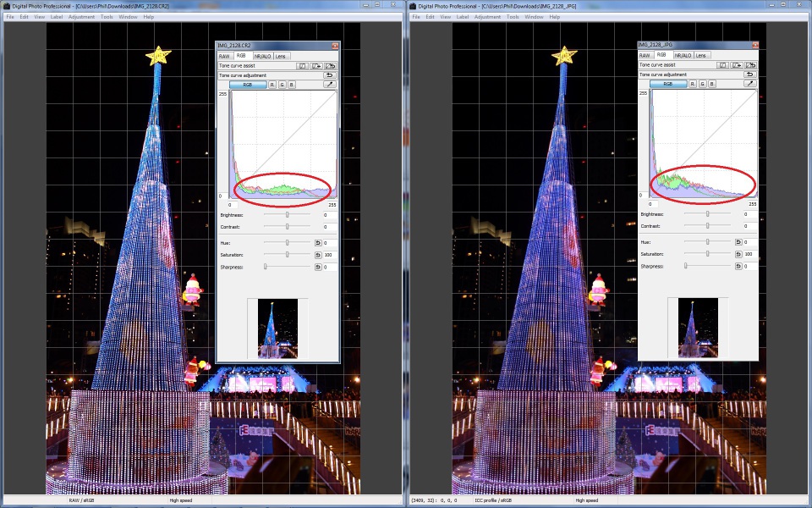Toggle the R channel button in the IMG_2128.CR2 palette

click(272, 85)
